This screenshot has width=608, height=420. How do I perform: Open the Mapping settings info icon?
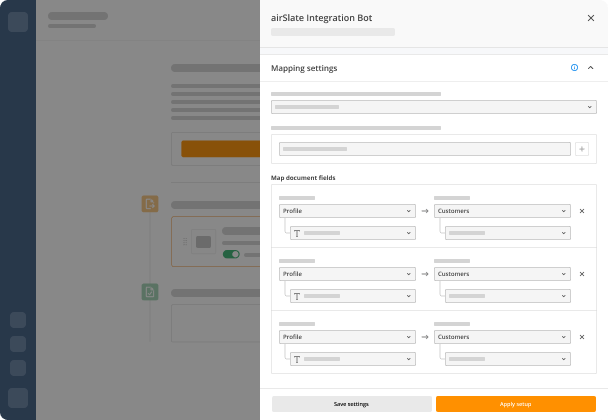[x=574, y=67]
